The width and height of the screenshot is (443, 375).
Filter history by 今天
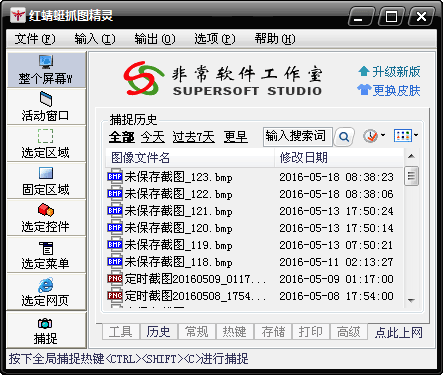tap(153, 137)
